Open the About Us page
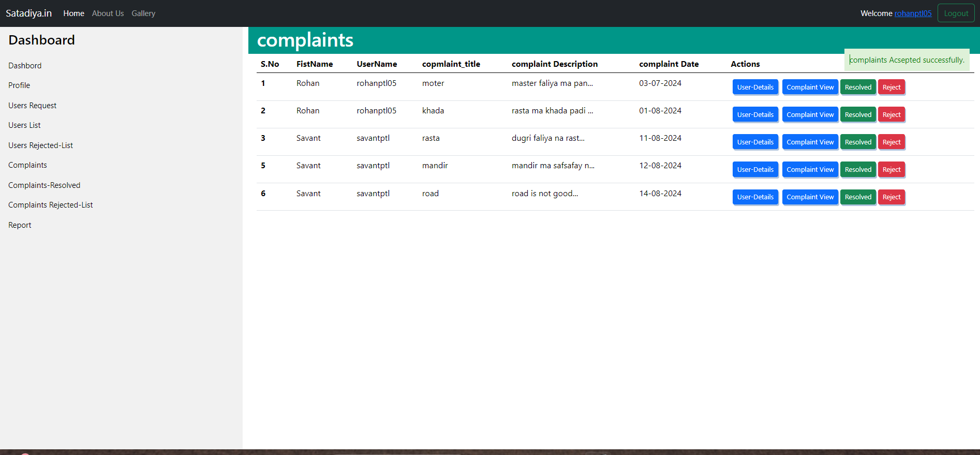Screen dimensions: 980x455 point(108,13)
